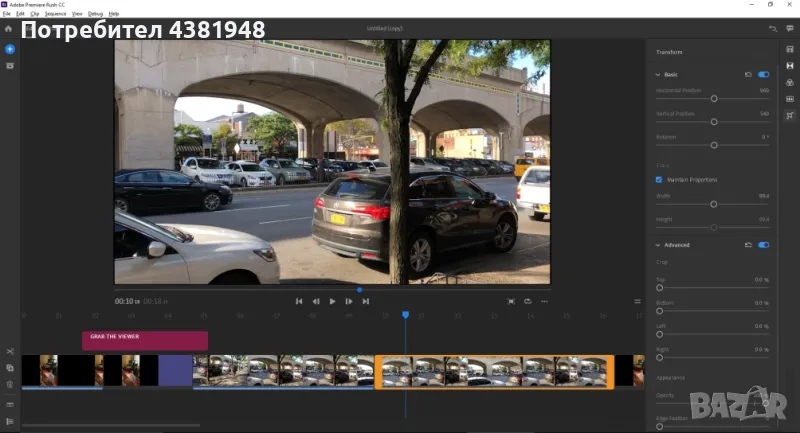Open the Sequence menu
The image size is (800, 433).
click(54, 14)
